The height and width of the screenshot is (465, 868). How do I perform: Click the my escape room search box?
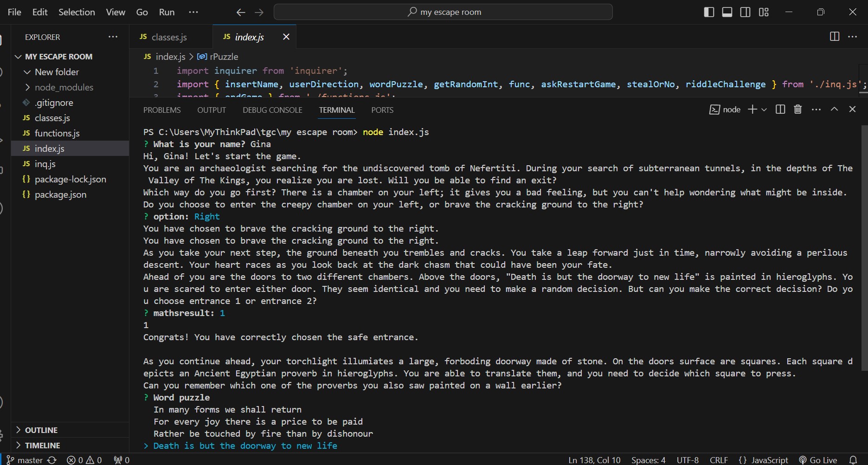pyautogui.click(x=443, y=12)
